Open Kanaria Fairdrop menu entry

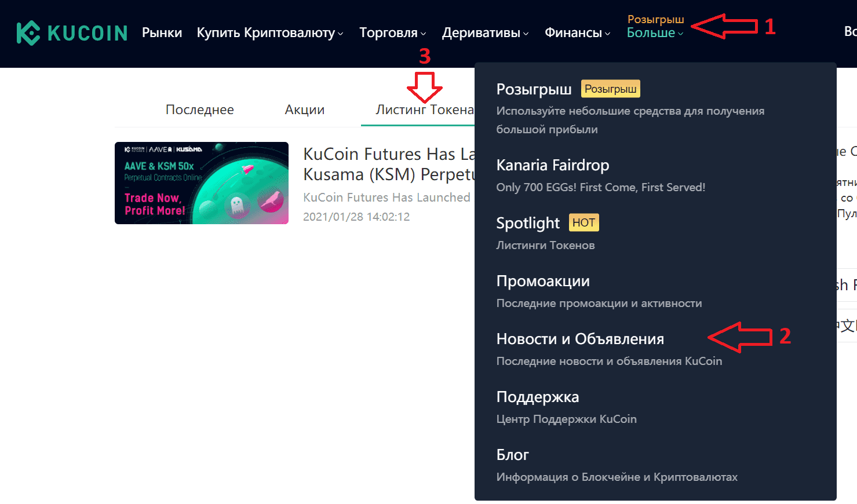(x=553, y=165)
